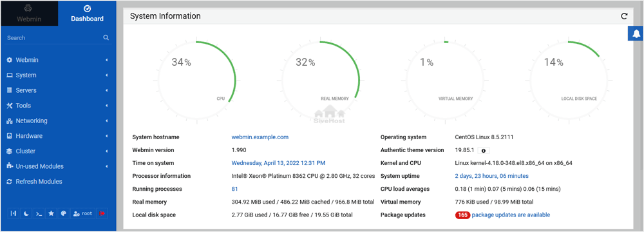Click the Hardware disk icon in sidebar
This screenshot has width=644, height=232.
coord(10,136)
